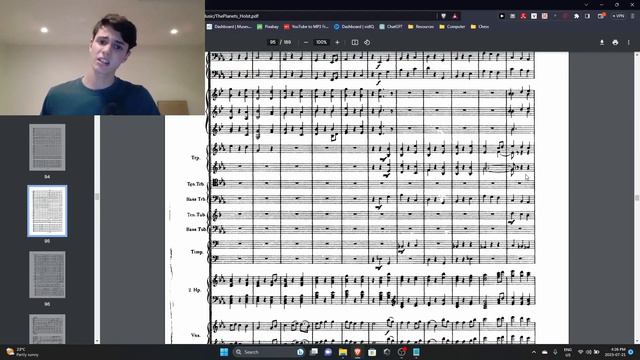Zoom in the PDF with the plus button
640x360 pixels.
337,42
